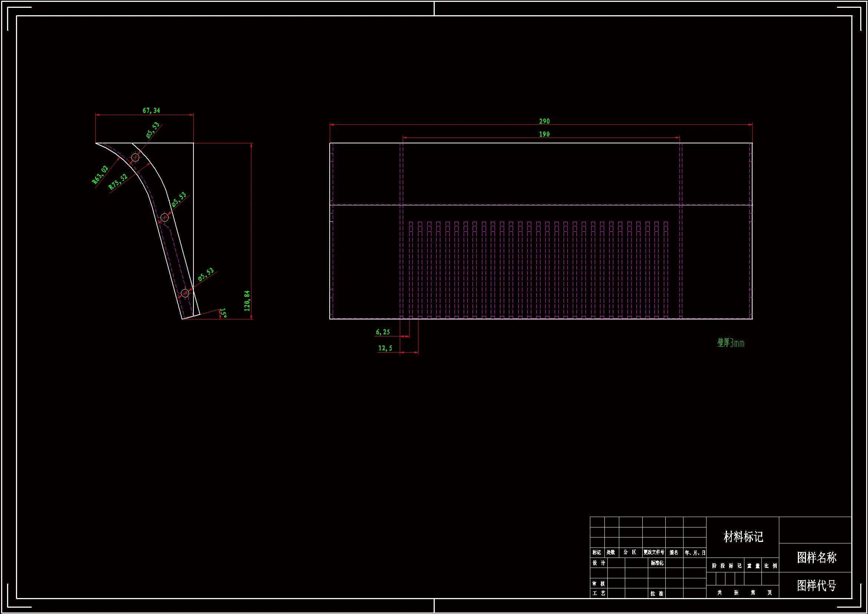This screenshot has height=614, width=868.
Task: Select the 120,84 vertical height dimension
Action: pos(247,301)
